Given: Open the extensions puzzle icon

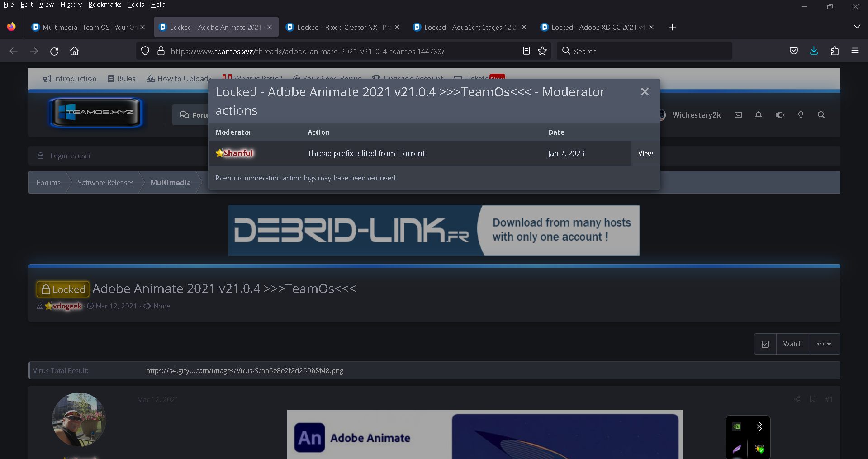Looking at the screenshot, I should pos(835,51).
